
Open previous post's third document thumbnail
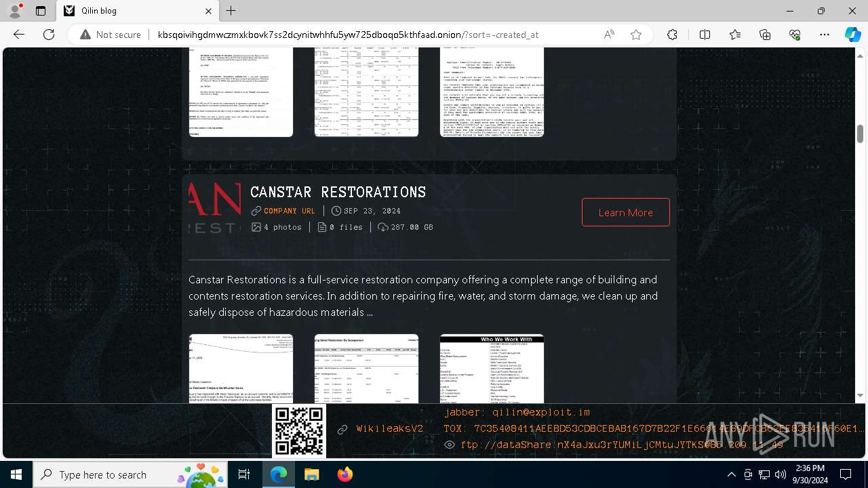(x=492, y=92)
